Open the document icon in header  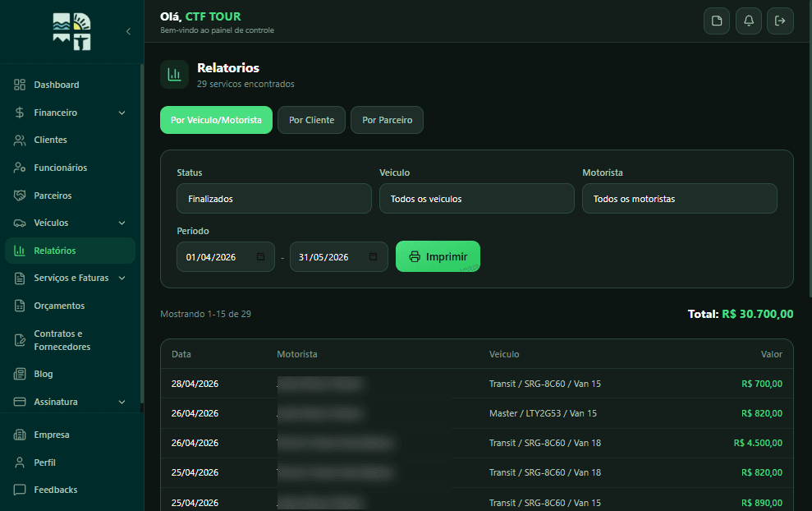point(717,21)
